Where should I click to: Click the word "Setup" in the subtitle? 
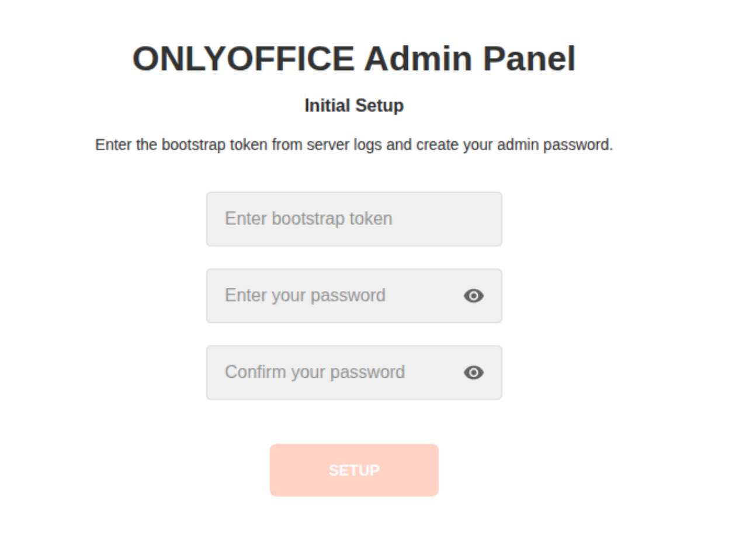coord(379,106)
